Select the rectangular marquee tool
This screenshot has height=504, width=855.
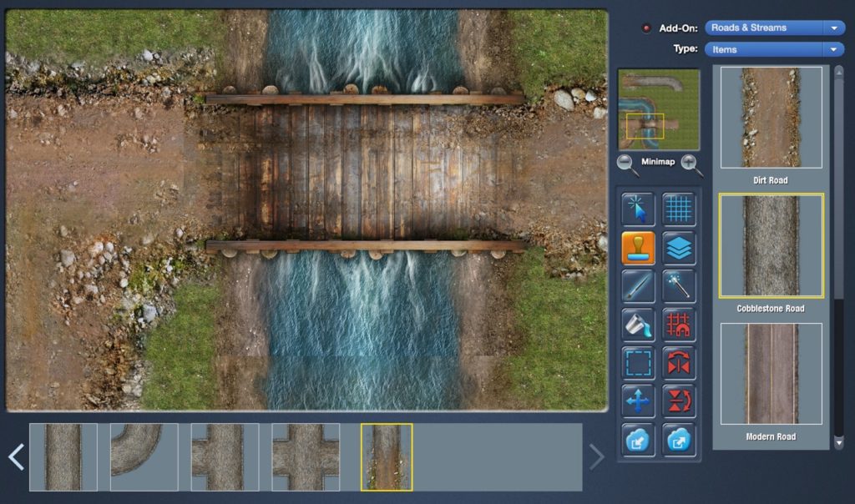pyautogui.click(x=639, y=363)
